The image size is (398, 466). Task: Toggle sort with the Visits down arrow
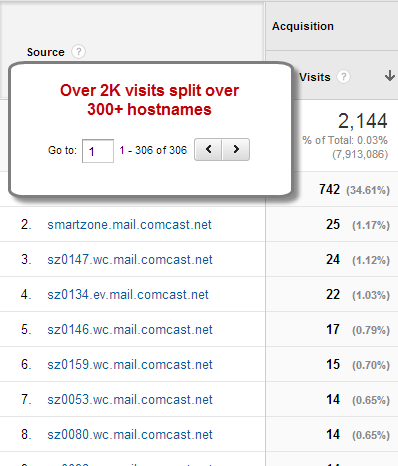390,76
